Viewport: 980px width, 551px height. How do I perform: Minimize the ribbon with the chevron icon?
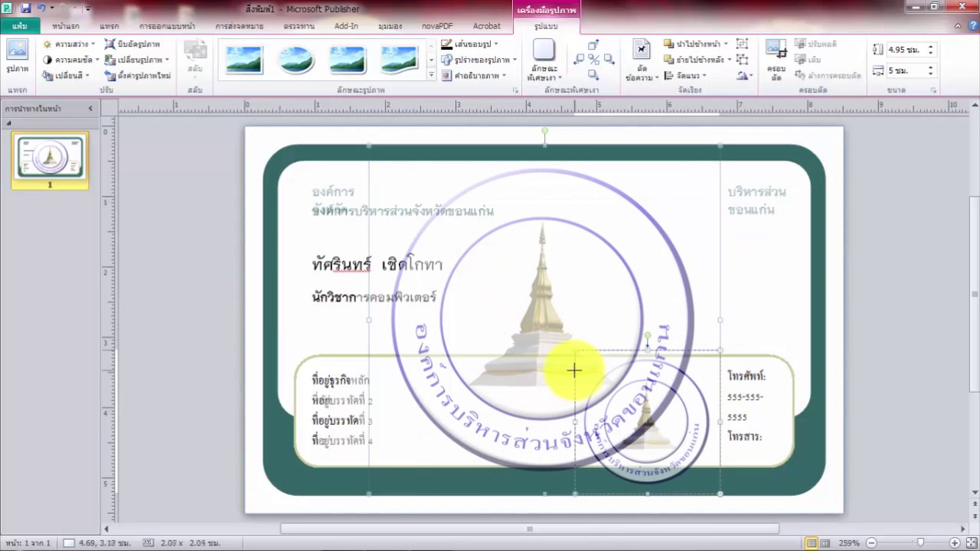(958, 26)
